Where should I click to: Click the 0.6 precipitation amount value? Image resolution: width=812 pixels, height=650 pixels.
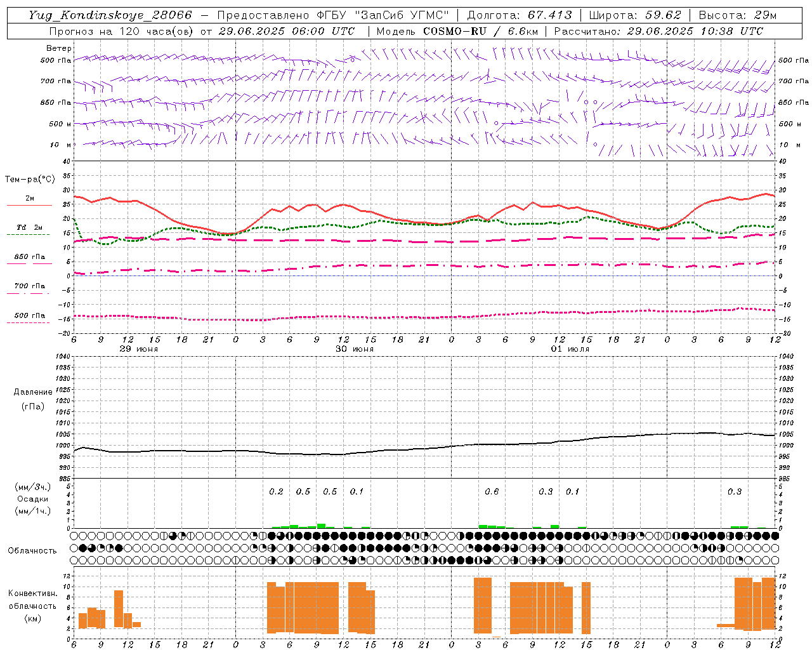pos(492,492)
